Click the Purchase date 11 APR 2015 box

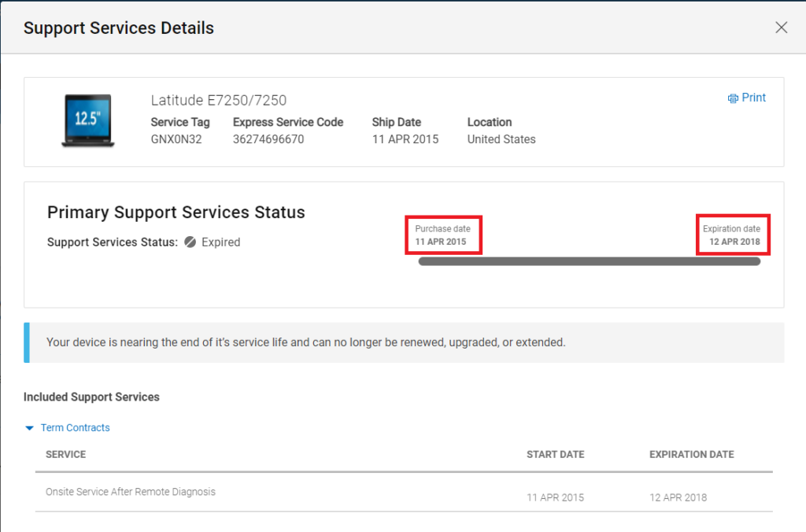442,235
